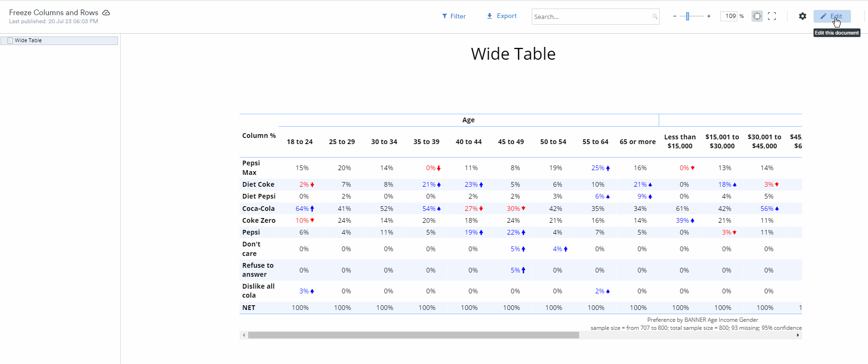868x364 pixels.
Task: Click the Coke Zero row label
Action: pyautogui.click(x=259, y=220)
